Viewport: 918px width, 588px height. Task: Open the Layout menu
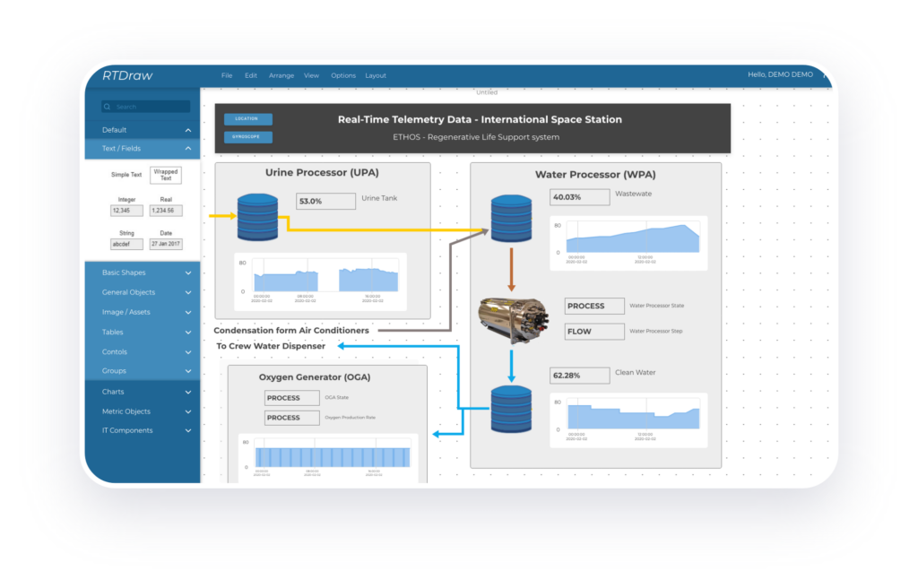tap(376, 75)
